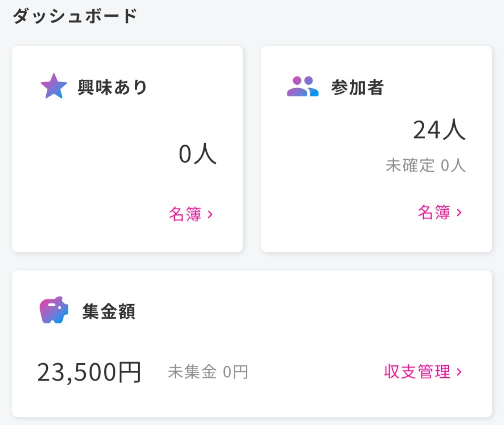Open 名簿 in the 興味あり card
The height and width of the screenshot is (425, 504).
click(185, 214)
